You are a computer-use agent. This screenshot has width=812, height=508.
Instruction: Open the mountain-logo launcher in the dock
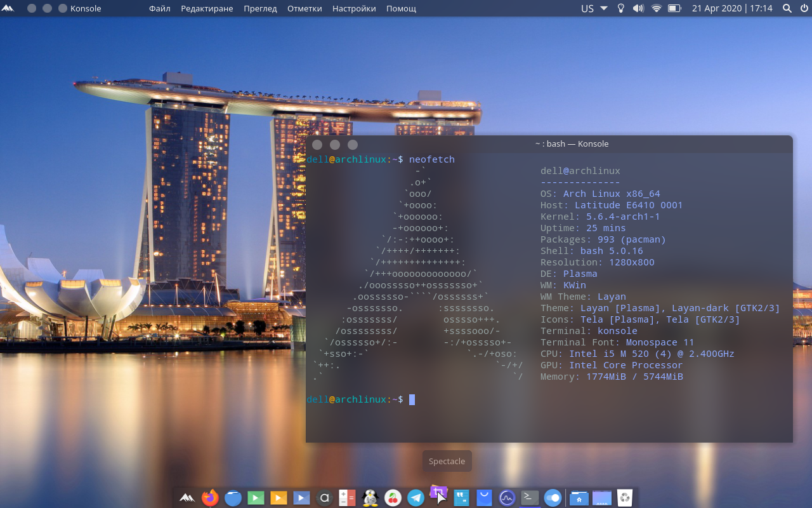(187, 498)
